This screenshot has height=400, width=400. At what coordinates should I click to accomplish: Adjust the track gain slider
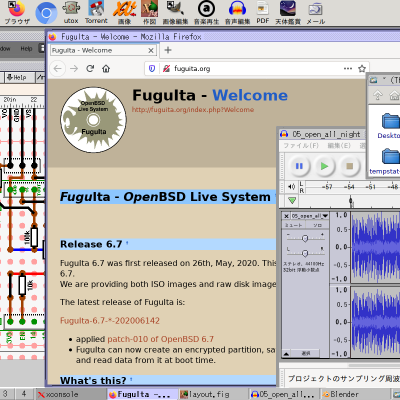[x=305, y=238]
